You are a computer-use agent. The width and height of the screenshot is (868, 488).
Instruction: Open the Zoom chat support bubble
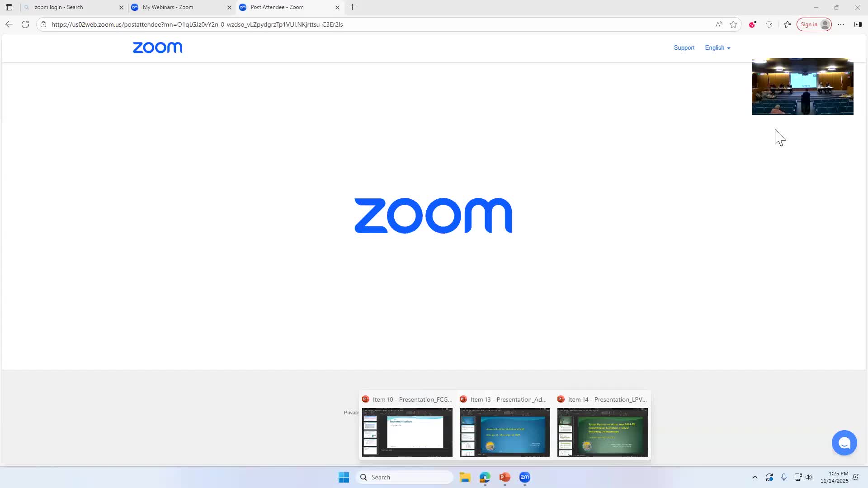click(844, 443)
